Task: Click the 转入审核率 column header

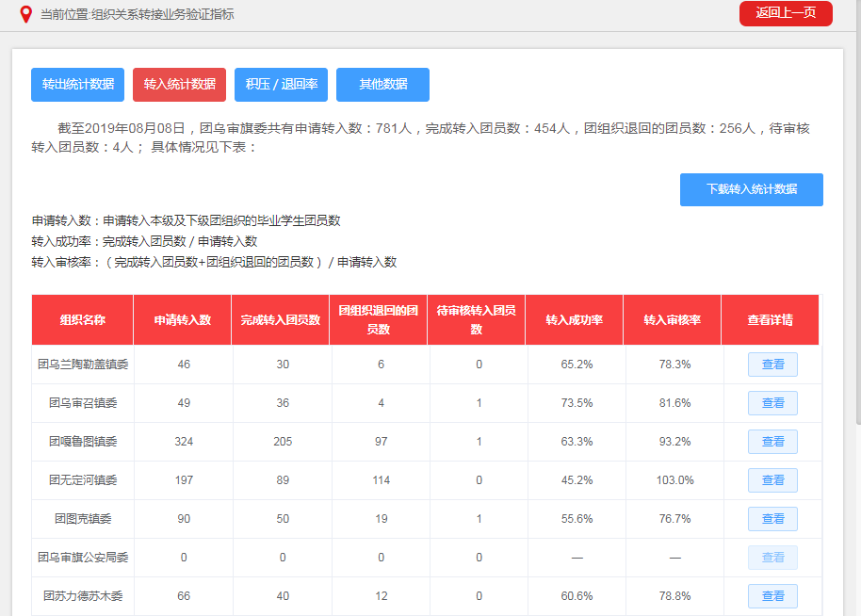Action: (x=672, y=320)
